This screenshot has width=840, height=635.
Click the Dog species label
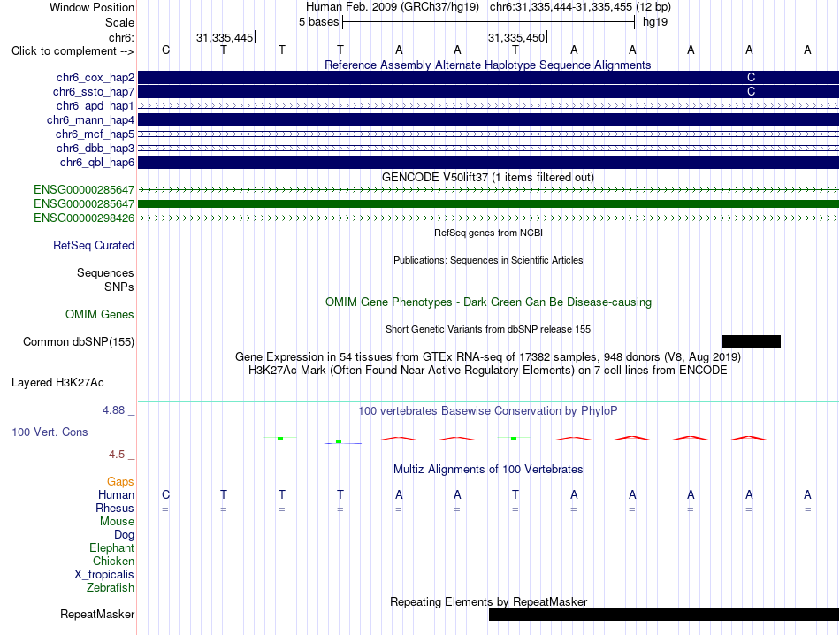coord(125,535)
